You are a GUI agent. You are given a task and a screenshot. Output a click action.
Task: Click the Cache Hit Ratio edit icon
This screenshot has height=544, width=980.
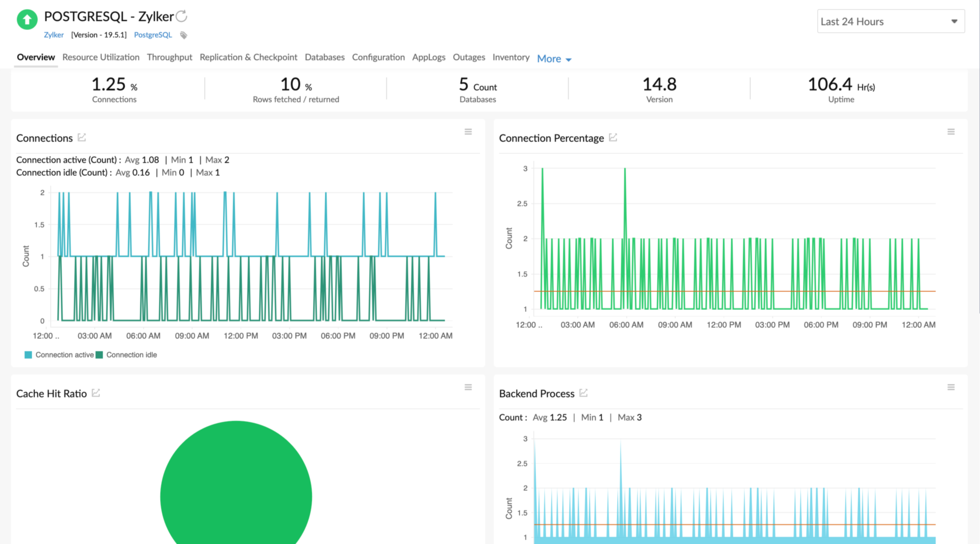pyautogui.click(x=96, y=393)
